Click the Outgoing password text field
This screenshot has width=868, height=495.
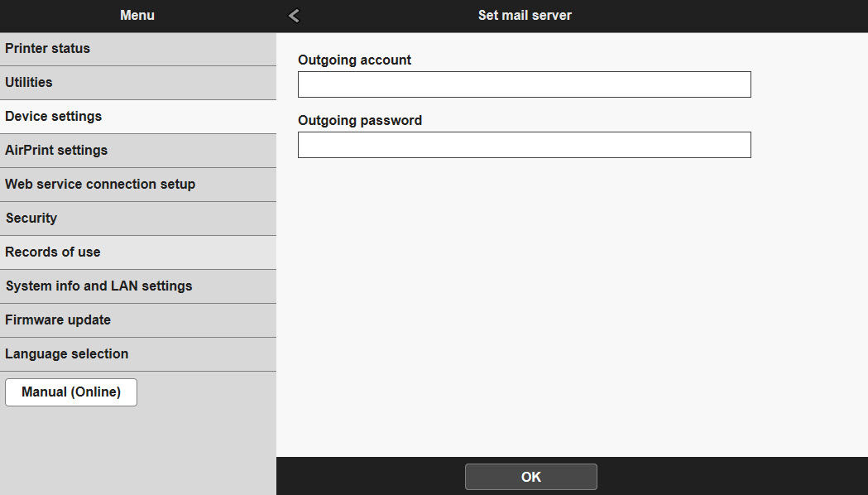click(x=524, y=145)
